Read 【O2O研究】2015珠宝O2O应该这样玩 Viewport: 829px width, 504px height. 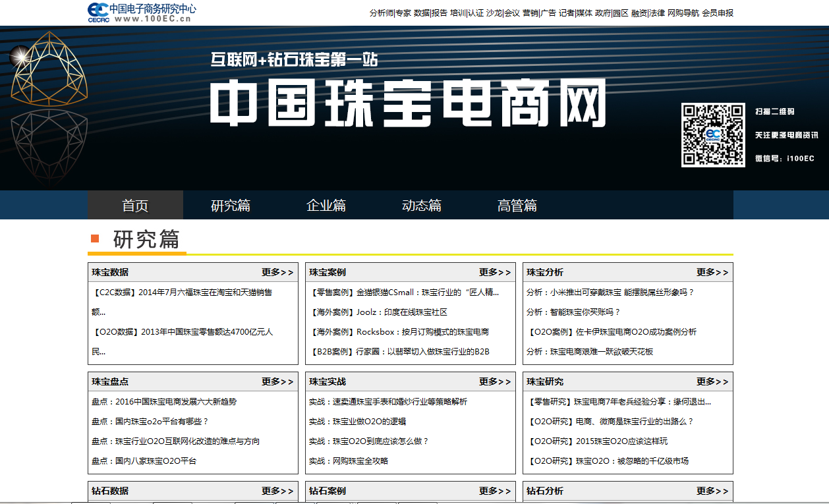(x=597, y=441)
